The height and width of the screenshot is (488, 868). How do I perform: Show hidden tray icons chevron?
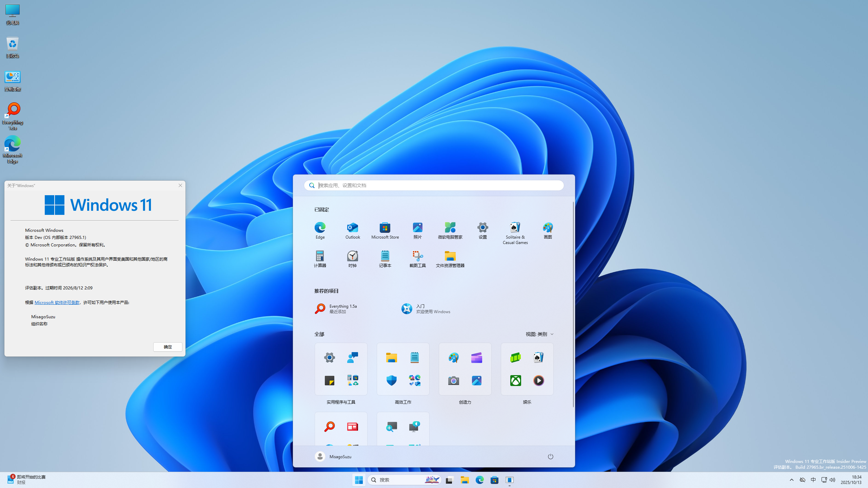(x=792, y=480)
